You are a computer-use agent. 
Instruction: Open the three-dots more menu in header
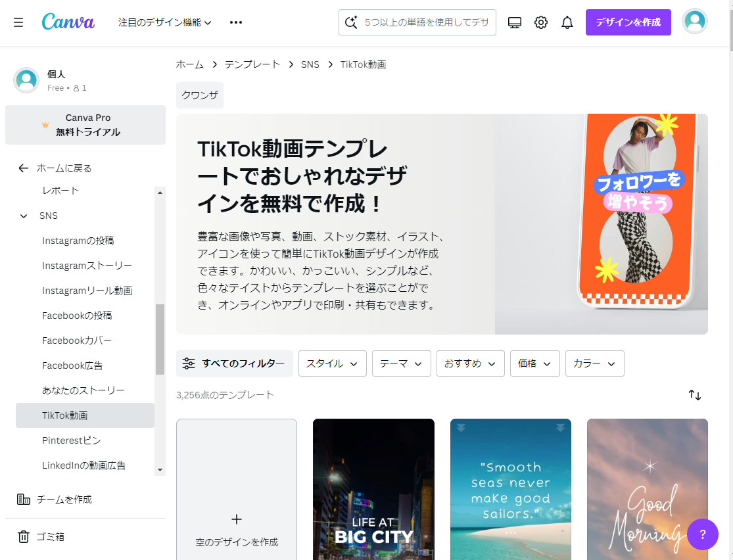point(236,22)
